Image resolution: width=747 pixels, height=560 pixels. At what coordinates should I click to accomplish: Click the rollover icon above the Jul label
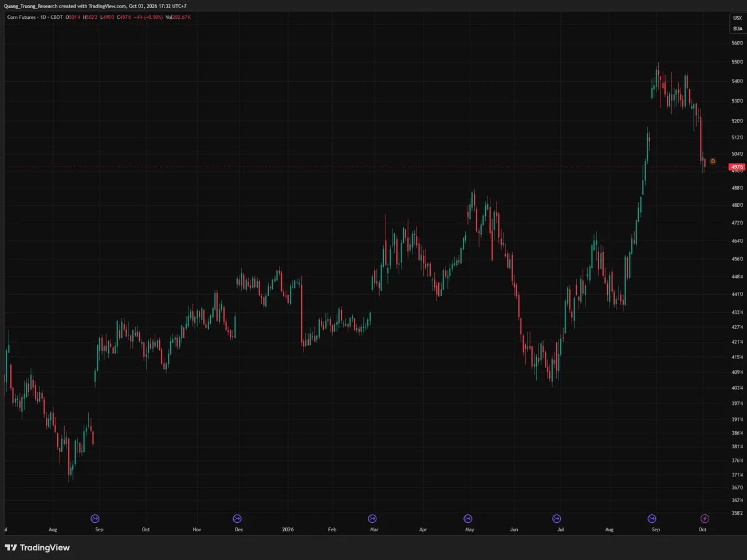pyautogui.click(x=556, y=519)
